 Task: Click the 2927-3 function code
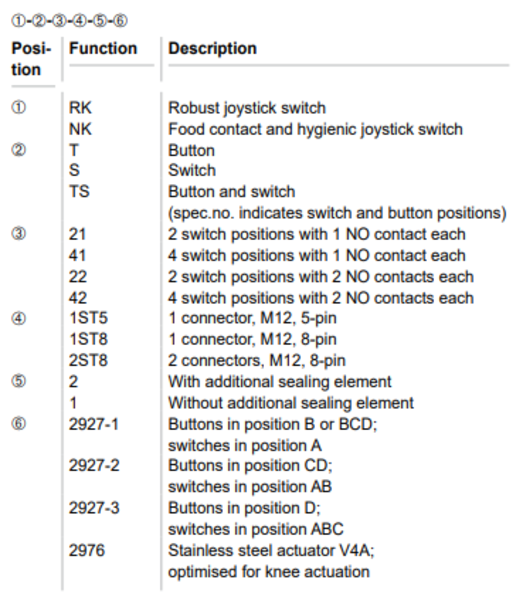pyautogui.click(x=94, y=508)
